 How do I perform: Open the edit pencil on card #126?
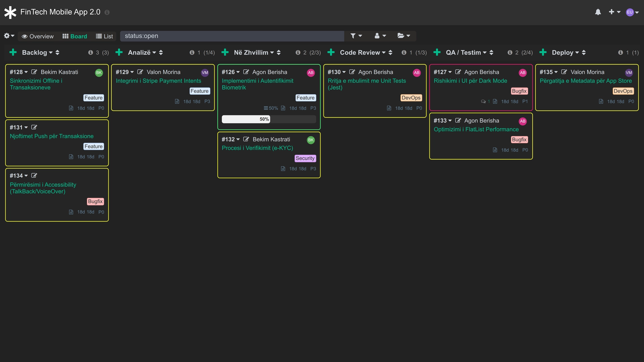[247, 72]
